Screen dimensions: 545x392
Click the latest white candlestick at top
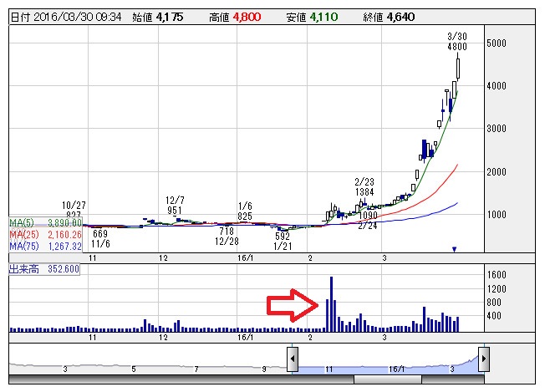click(x=458, y=68)
